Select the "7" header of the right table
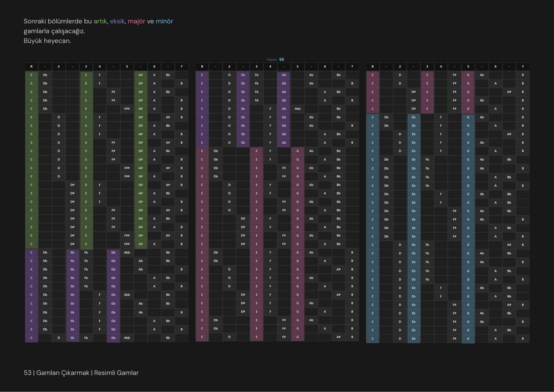Screen dimensions: 554x392 [x=523, y=66]
